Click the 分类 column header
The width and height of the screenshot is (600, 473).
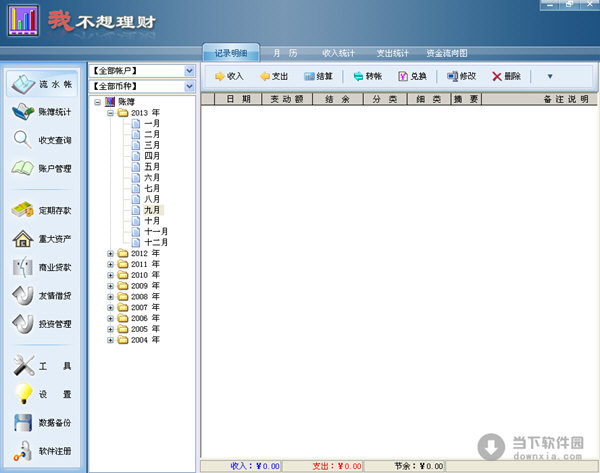tap(385, 99)
